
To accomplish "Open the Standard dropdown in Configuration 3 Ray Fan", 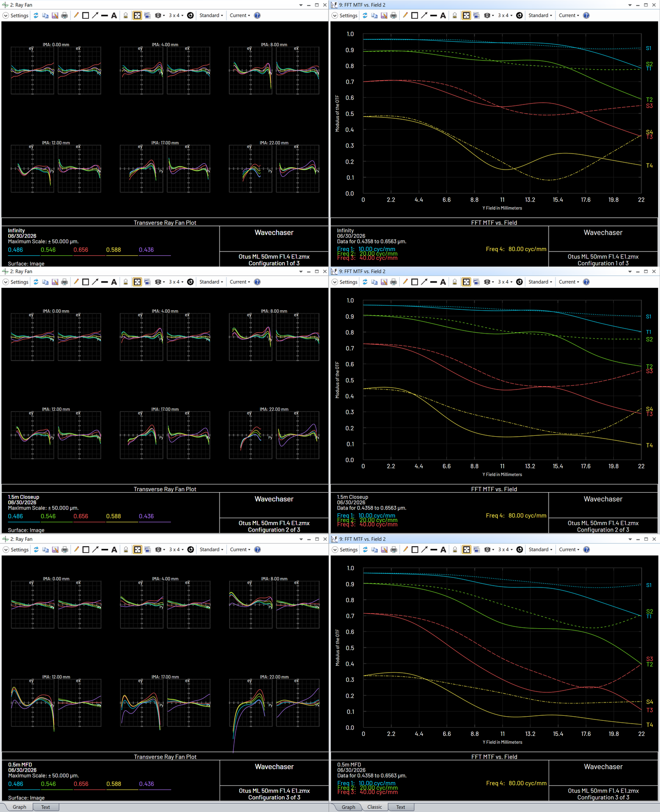I will [x=212, y=549].
